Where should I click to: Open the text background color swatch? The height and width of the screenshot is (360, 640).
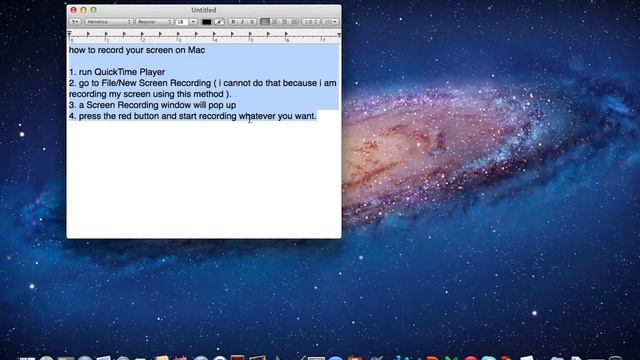219,22
